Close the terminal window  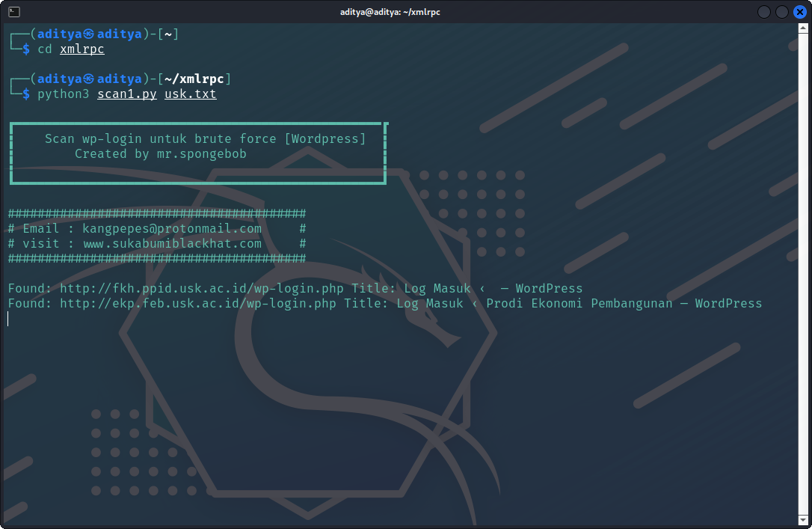(800, 12)
